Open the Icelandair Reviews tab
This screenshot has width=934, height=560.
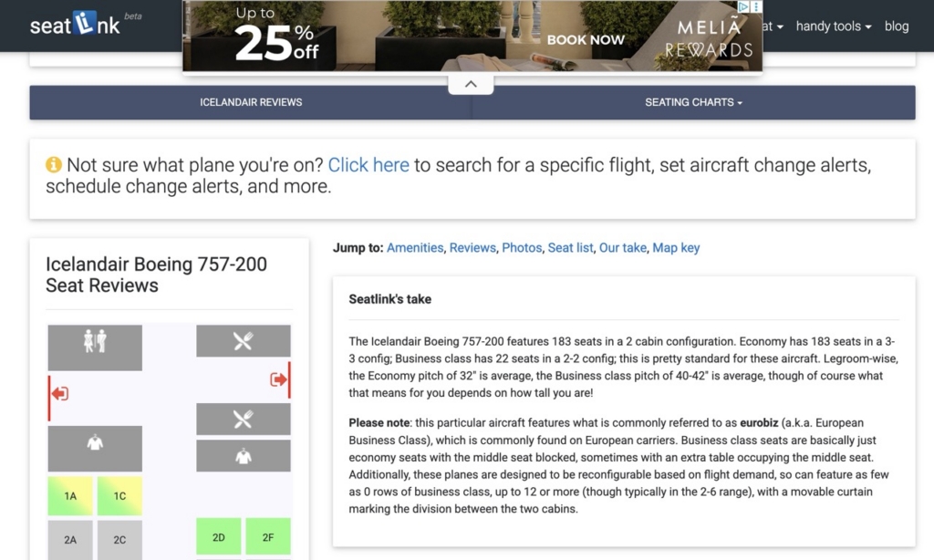pyautogui.click(x=251, y=102)
